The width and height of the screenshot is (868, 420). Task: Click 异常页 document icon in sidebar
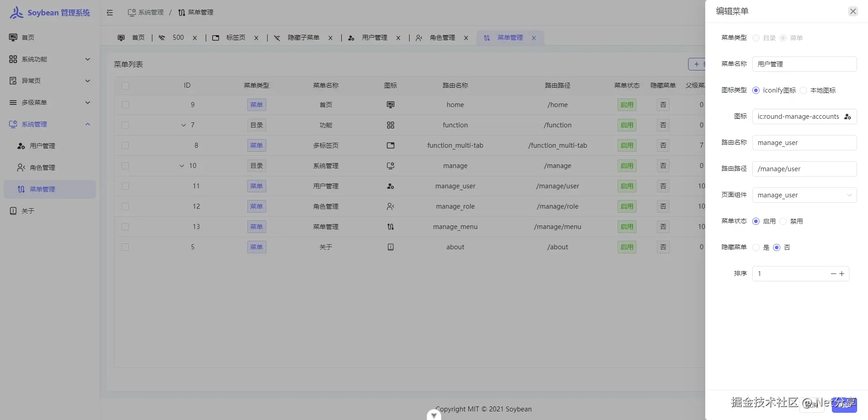(x=13, y=81)
